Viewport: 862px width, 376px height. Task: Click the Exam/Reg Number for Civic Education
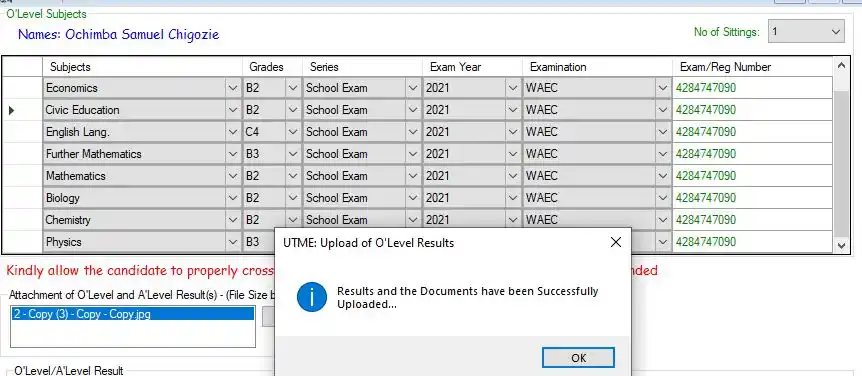[752, 110]
